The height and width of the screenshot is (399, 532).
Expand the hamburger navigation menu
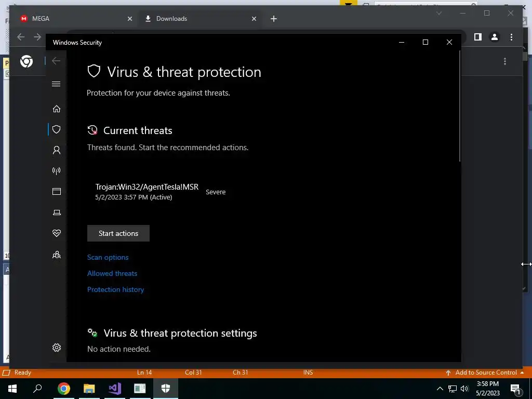56,84
